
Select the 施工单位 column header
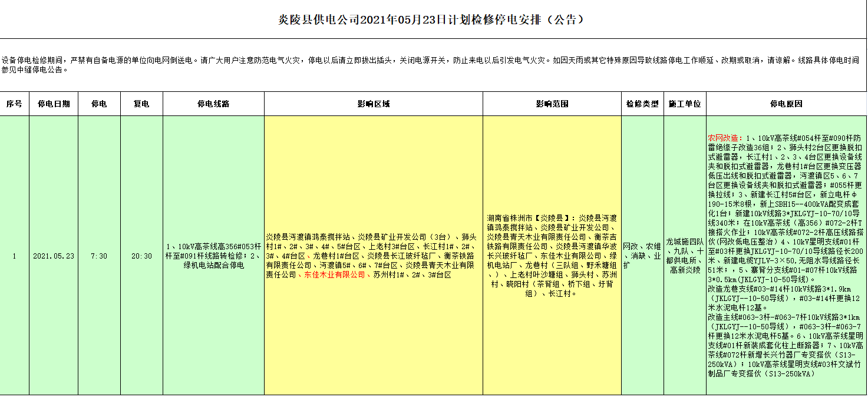point(685,104)
